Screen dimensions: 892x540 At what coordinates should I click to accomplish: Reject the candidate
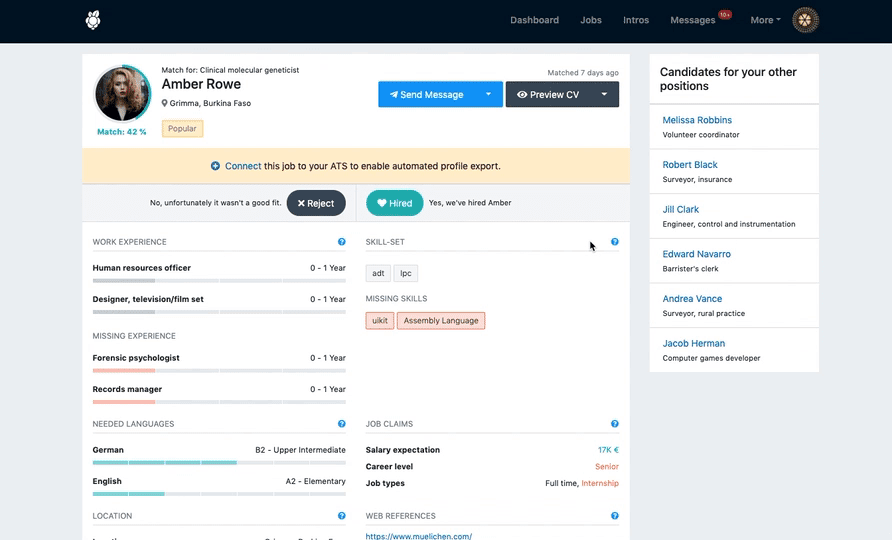(x=316, y=203)
